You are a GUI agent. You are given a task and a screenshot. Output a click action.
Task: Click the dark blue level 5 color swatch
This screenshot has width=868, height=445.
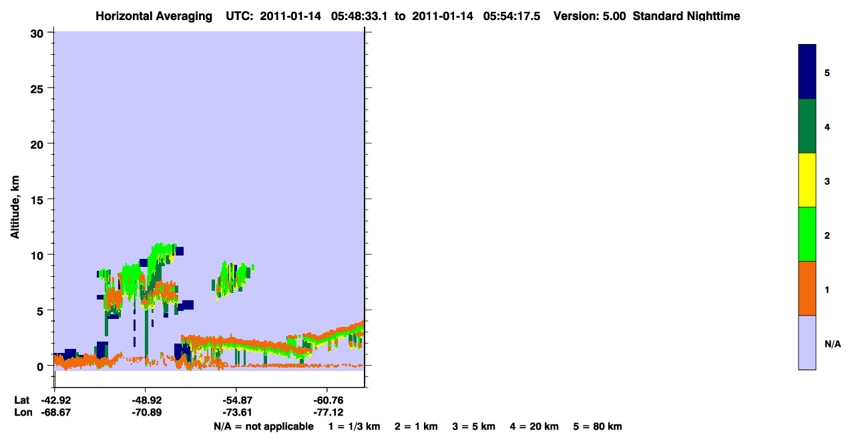click(807, 71)
